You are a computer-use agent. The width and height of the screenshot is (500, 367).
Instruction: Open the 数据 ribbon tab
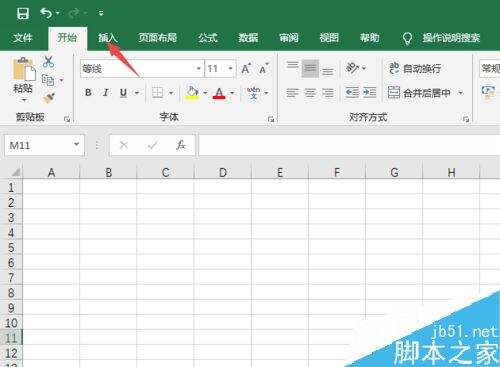click(x=248, y=38)
